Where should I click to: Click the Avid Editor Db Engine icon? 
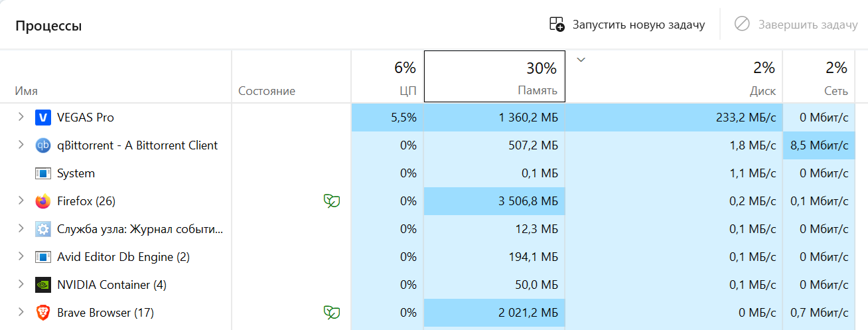42,257
